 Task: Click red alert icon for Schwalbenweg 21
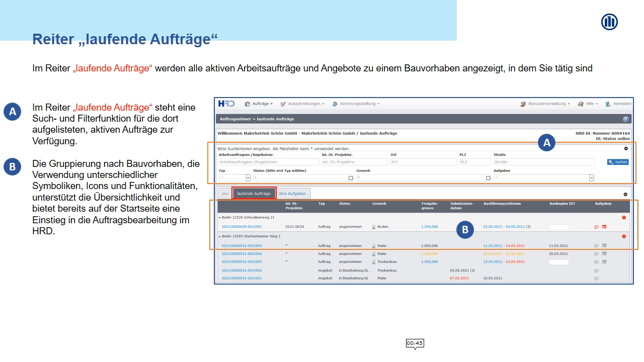click(x=624, y=217)
